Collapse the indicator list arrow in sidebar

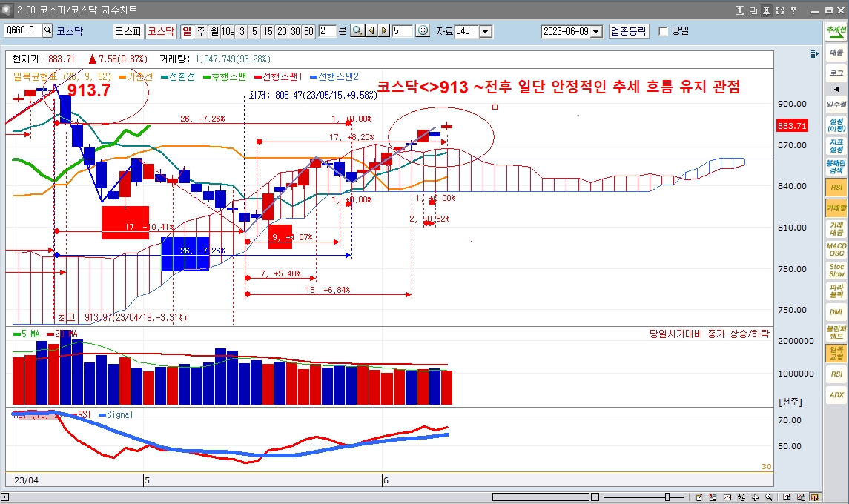[836, 89]
